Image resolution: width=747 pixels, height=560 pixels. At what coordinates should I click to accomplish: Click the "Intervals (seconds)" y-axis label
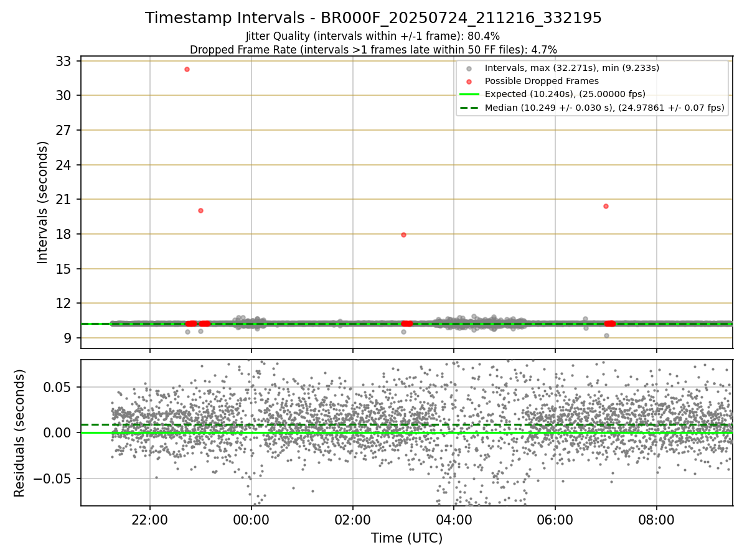pyautogui.click(x=42, y=202)
